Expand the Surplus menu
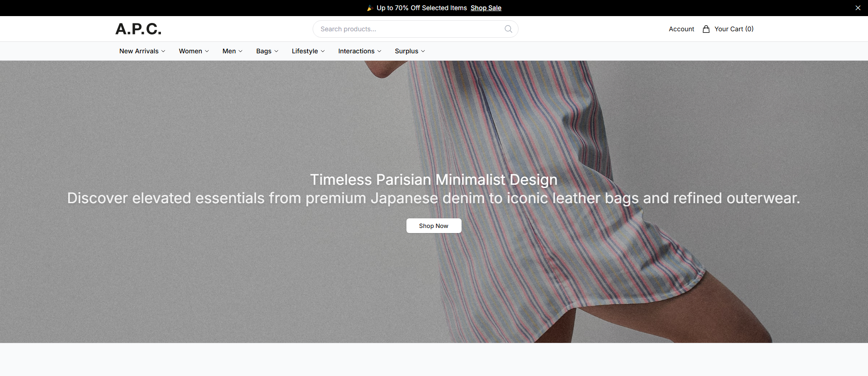868x376 pixels. coord(410,51)
